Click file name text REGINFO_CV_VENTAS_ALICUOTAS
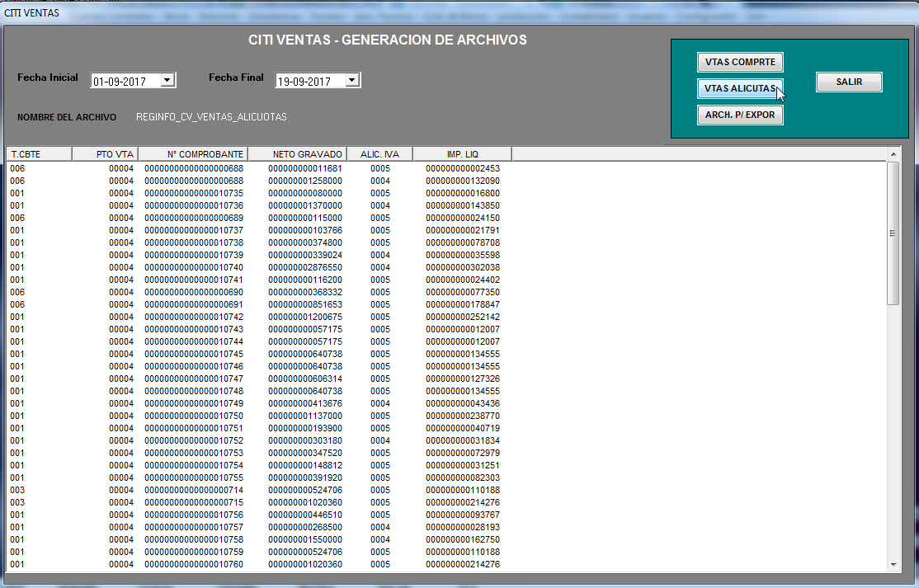 211,117
